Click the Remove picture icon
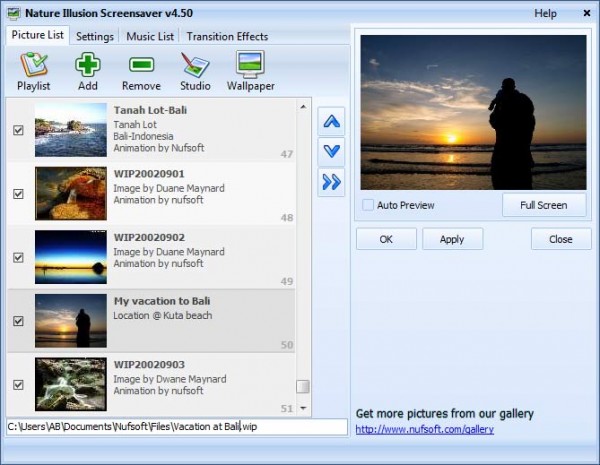600x465 pixels. [x=141, y=70]
